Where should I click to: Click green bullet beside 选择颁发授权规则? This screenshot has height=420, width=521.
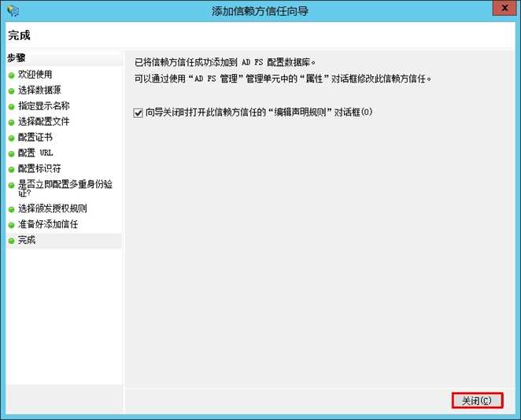coord(11,209)
